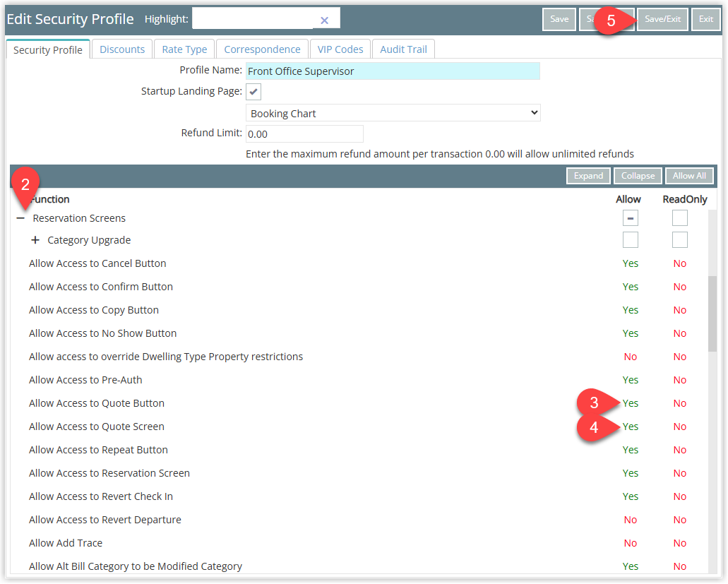This screenshot has width=728, height=584.
Task: Collapse the Reservation Screens group
Action: pos(20,218)
